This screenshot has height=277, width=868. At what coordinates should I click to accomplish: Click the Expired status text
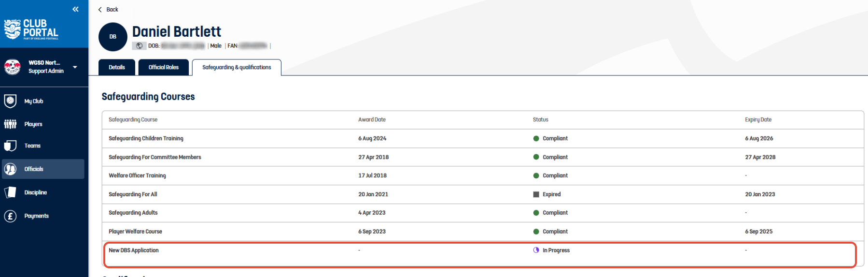tap(551, 194)
